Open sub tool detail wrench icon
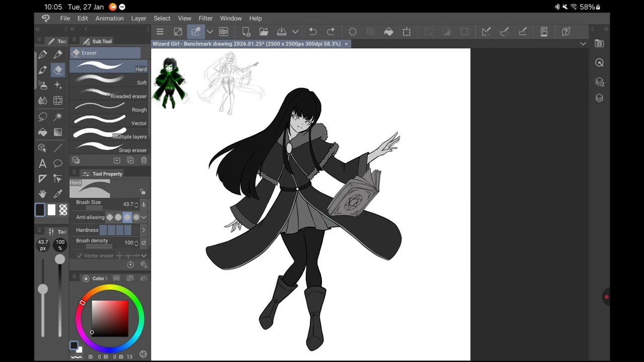644x362 pixels. coord(143,264)
